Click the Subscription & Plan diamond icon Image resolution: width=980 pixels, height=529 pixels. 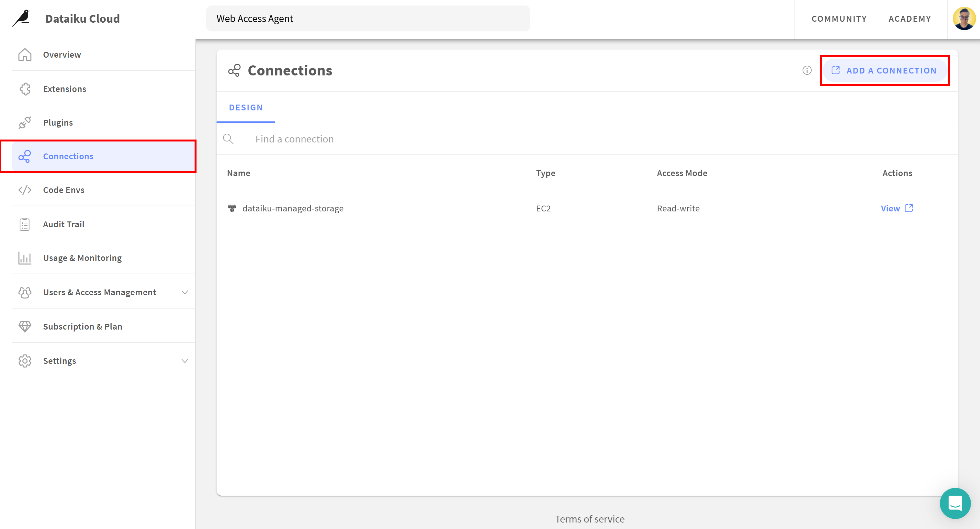point(25,326)
